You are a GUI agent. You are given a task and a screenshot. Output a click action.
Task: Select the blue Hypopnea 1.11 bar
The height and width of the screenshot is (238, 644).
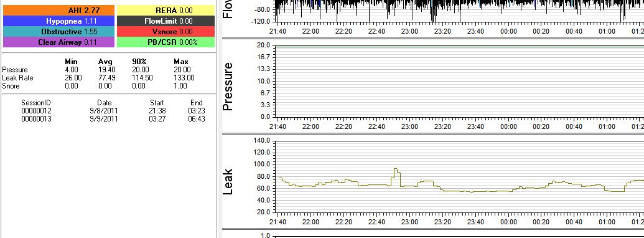(58, 21)
